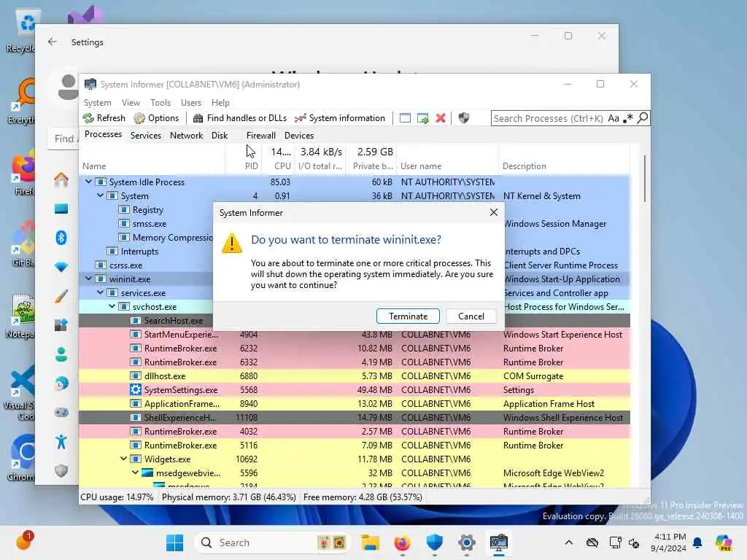The width and height of the screenshot is (747, 560).
Task: Switch to the Firewall tab
Action: pos(260,135)
